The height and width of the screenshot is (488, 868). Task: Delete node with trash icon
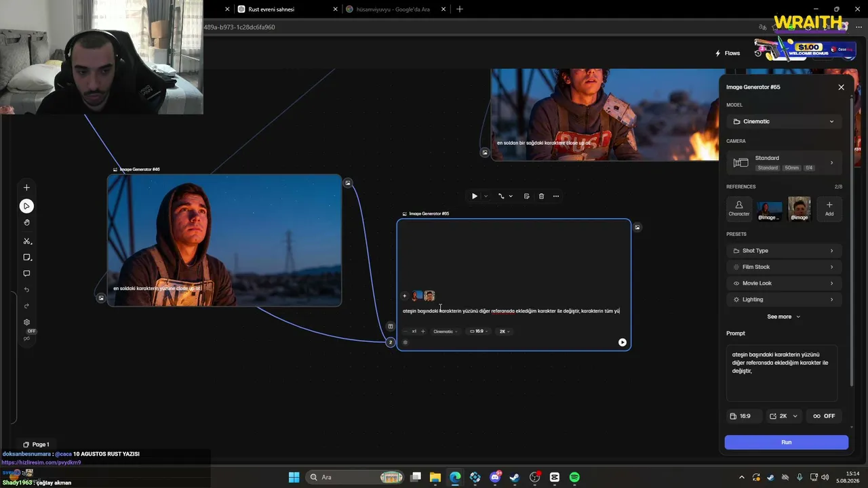tap(541, 197)
